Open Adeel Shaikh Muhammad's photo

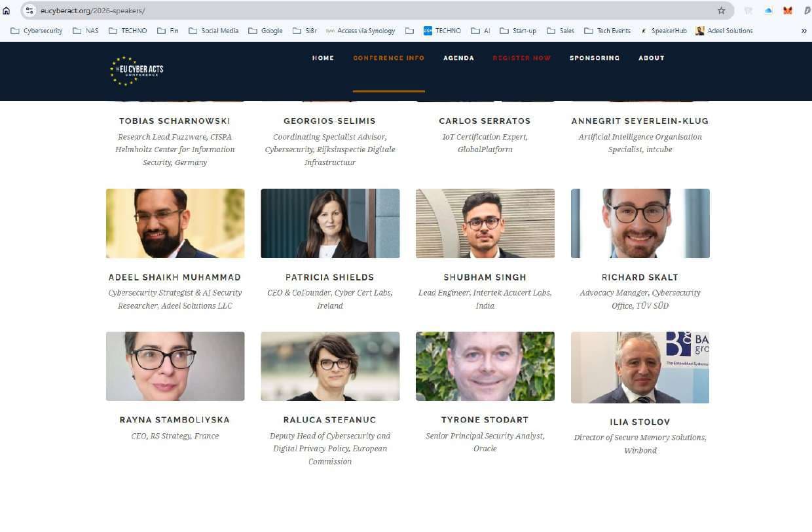point(175,223)
